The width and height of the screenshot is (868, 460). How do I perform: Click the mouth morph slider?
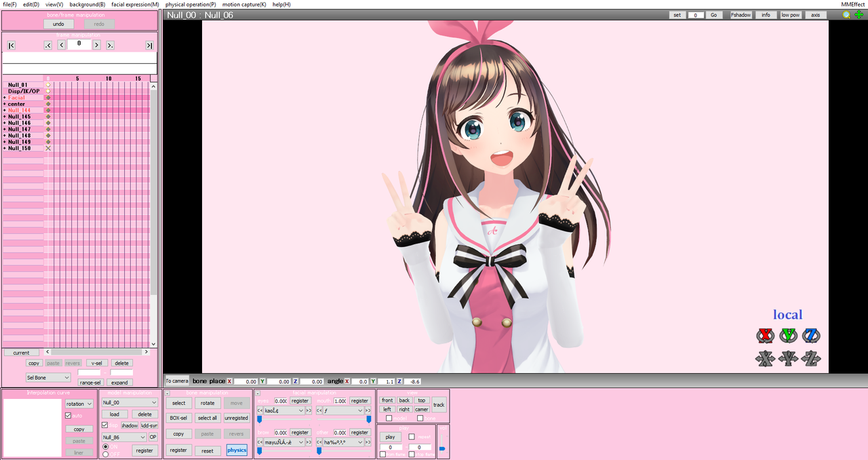[343, 419]
